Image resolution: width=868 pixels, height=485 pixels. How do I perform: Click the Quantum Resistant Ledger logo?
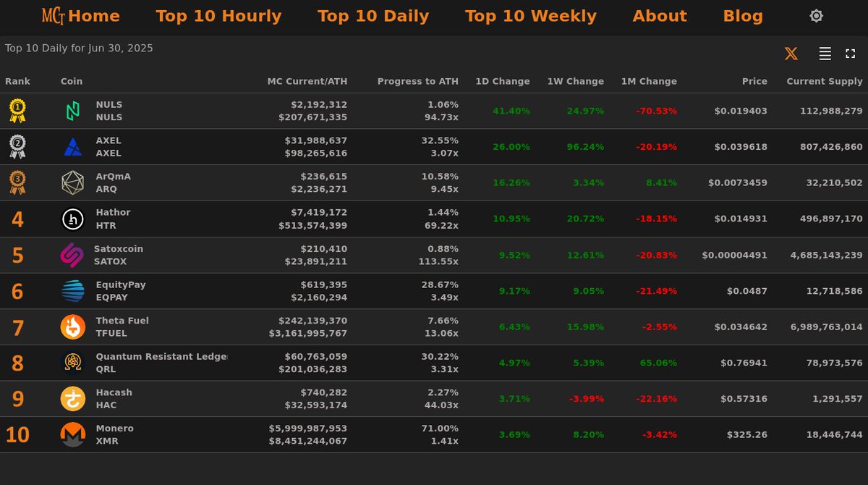[x=73, y=363]
